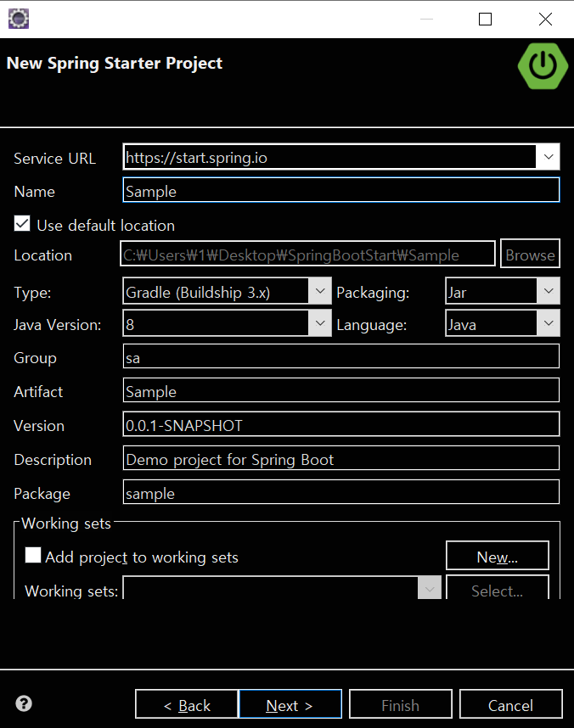Open the Language dropdown showing Java
Image resolution: width=574 pixels, height=728 pixels.
503,323
